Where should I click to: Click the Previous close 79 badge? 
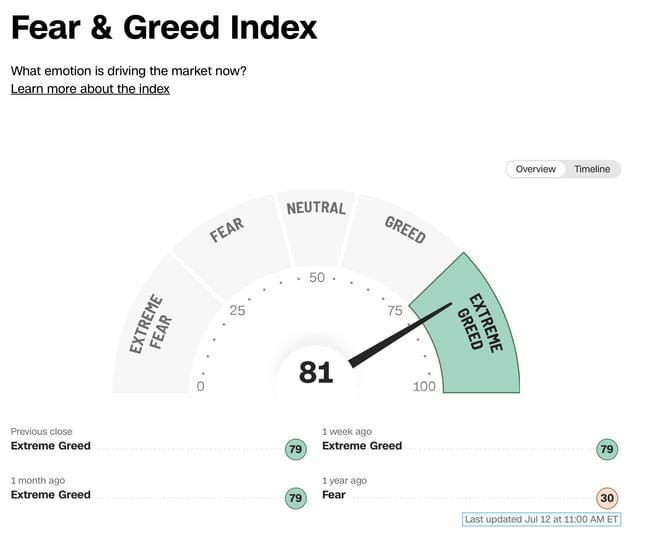[x=295, y=449]
